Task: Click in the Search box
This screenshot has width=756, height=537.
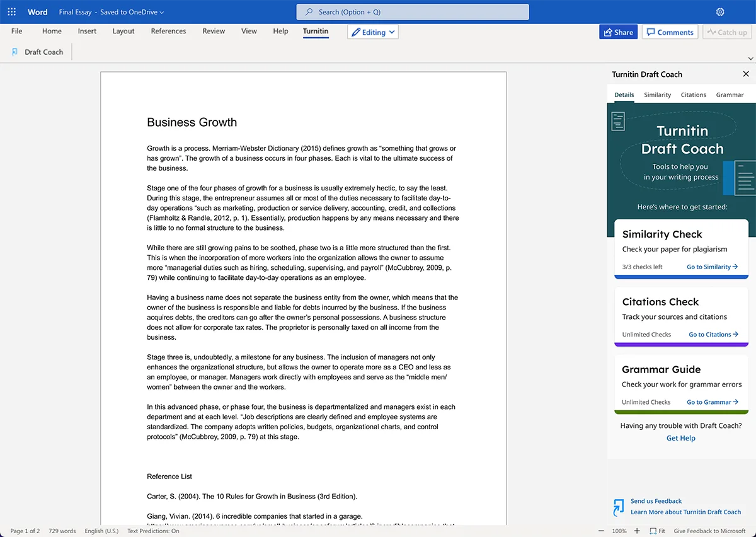Action: (x=413, y=12)
